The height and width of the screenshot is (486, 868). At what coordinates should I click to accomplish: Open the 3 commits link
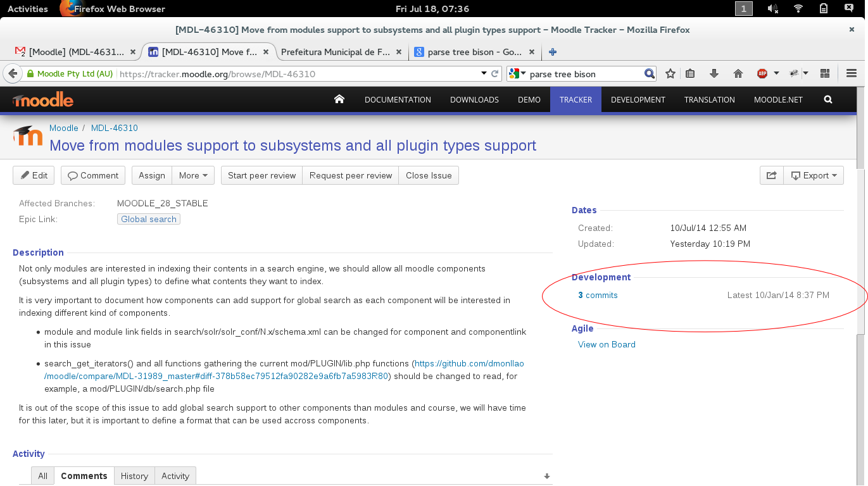tap(598, 295)
